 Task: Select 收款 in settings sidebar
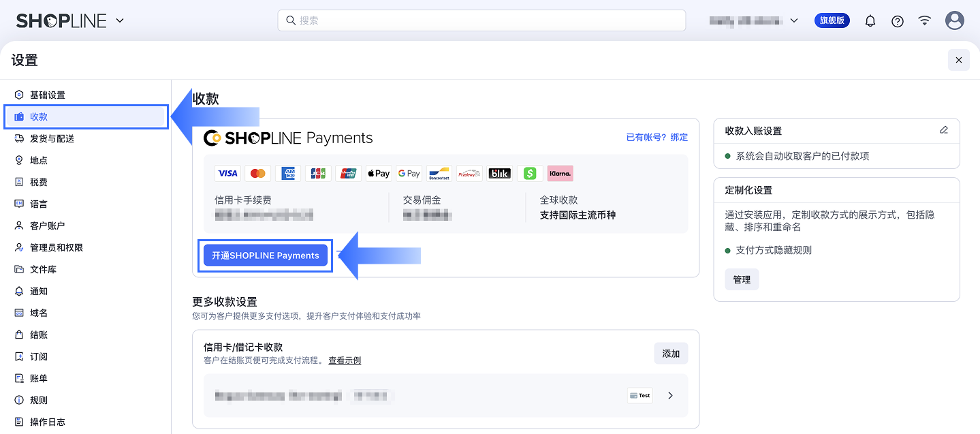click(85, 117)
